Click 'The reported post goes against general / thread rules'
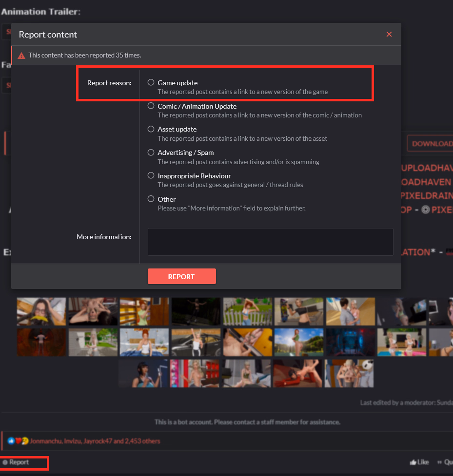This screenshot has width=453, height=476. (230, 185)
